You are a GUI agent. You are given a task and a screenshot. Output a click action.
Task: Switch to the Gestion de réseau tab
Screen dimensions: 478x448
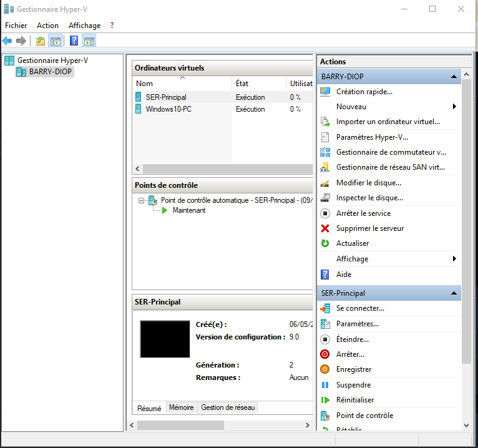228,407
